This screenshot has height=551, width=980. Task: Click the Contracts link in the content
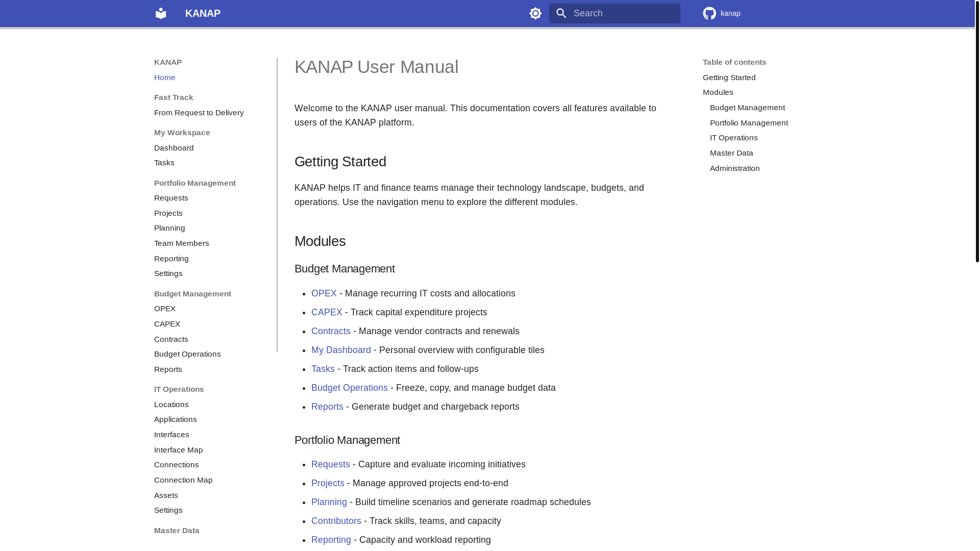click(x=331, y=331)
